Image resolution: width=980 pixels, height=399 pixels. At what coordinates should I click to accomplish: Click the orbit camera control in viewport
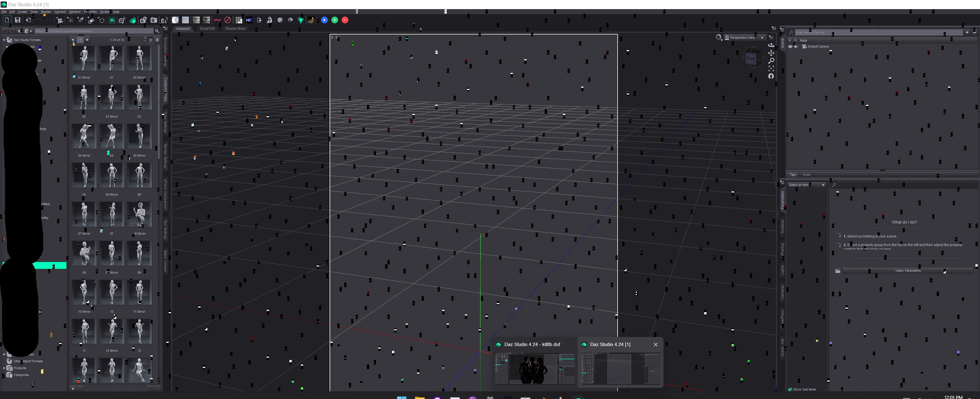tap(771, 45)
